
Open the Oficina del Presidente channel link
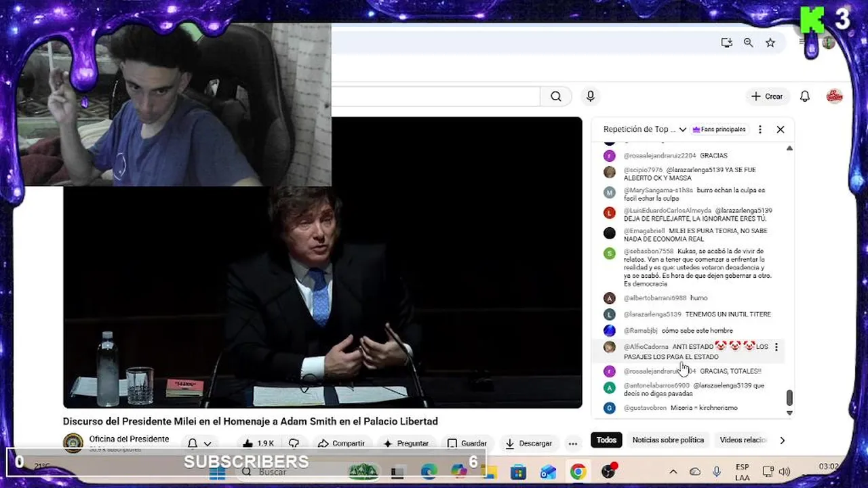(129, 439)
